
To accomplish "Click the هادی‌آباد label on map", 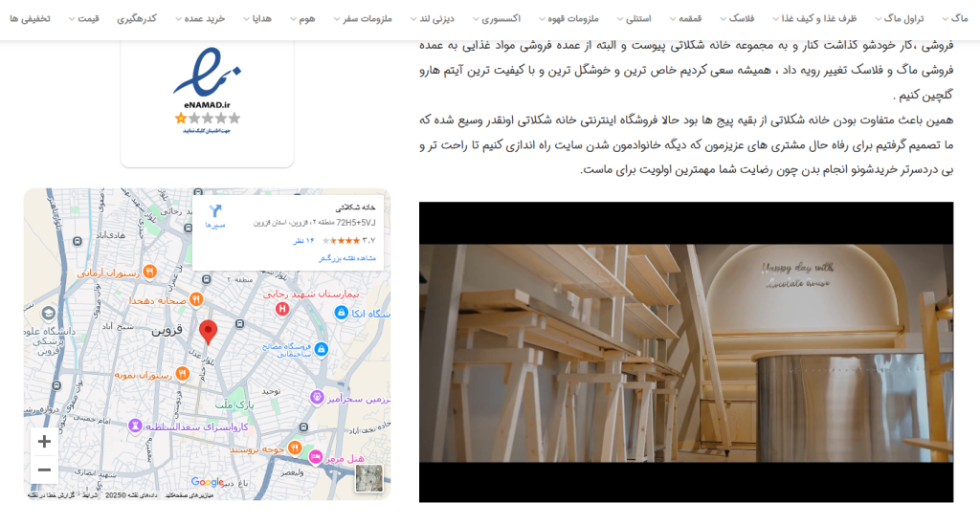I will (110, 235).
